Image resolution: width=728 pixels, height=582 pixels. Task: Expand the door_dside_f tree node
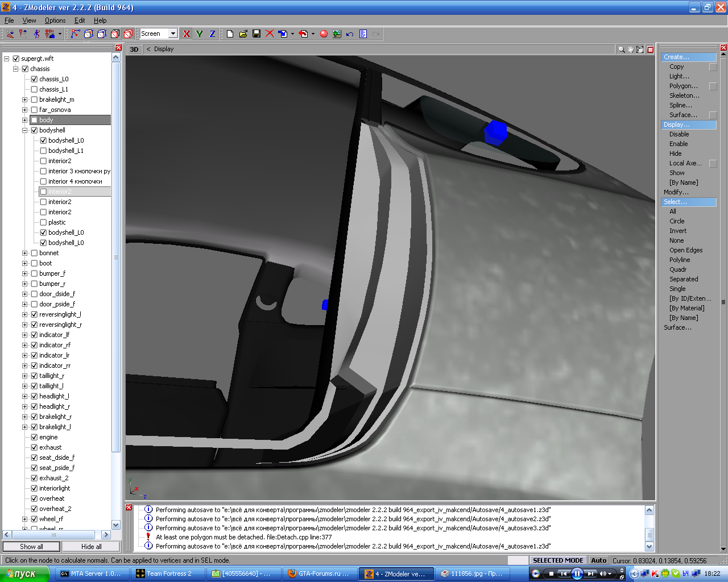pyautogui.click(x=25, y=294)
